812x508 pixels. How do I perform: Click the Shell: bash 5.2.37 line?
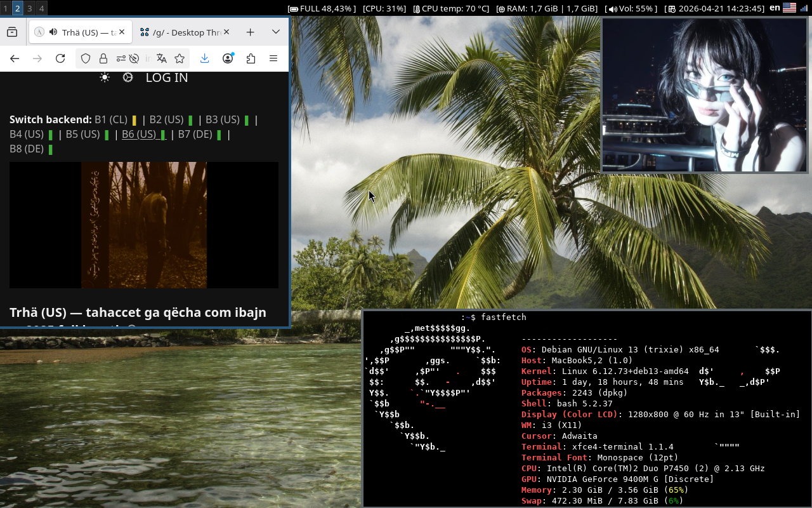tap(567, 404)
